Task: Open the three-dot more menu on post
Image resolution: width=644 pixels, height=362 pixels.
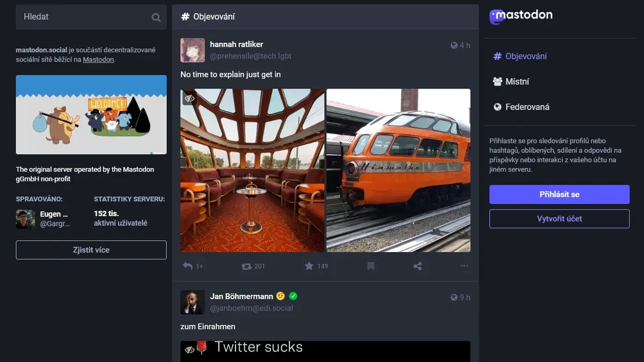Action: click(x=464, y=266)
